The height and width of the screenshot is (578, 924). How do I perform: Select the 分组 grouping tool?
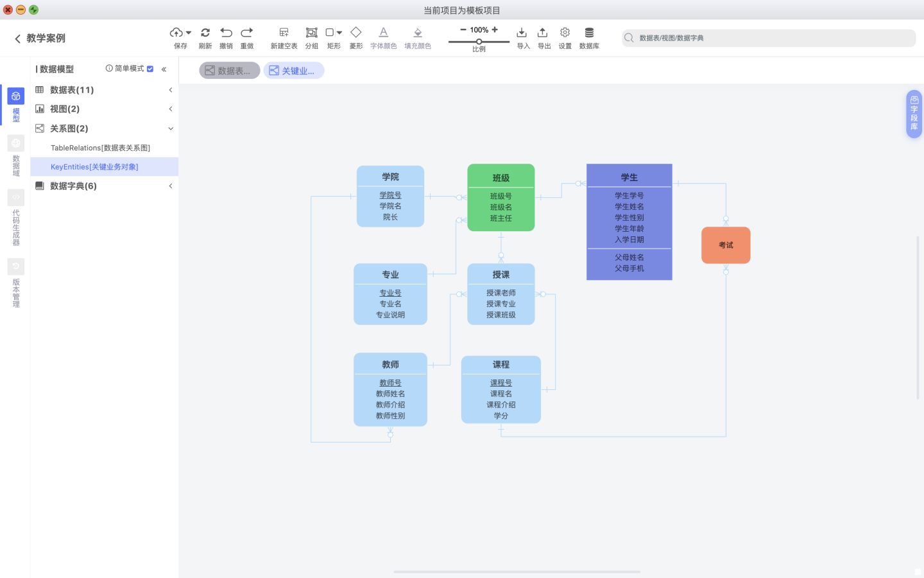[x=311, y=32]
